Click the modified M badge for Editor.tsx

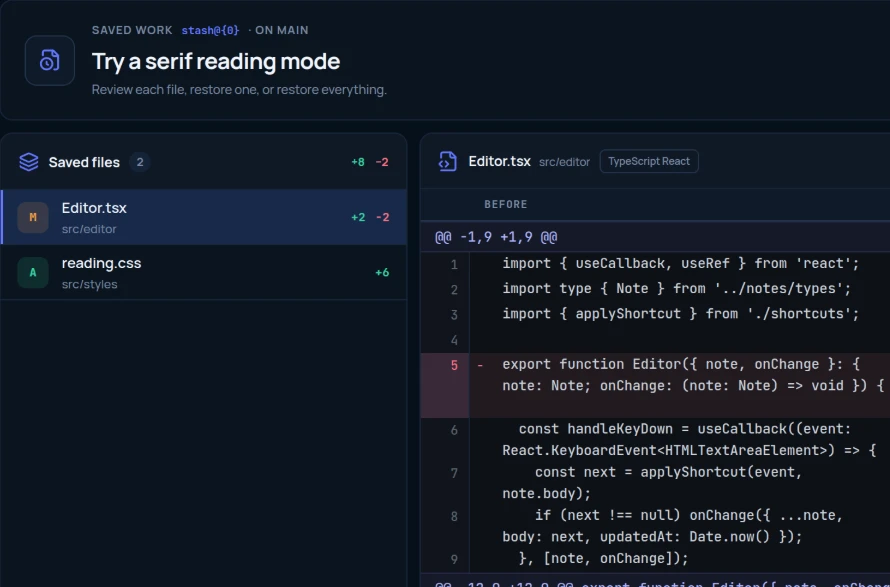pos(33,217)
